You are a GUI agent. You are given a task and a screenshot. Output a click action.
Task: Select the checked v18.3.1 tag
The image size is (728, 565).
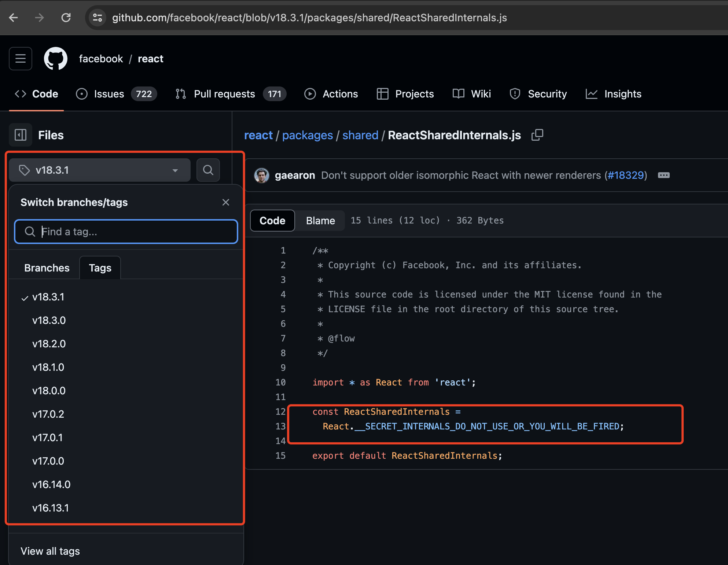(48, 297)
